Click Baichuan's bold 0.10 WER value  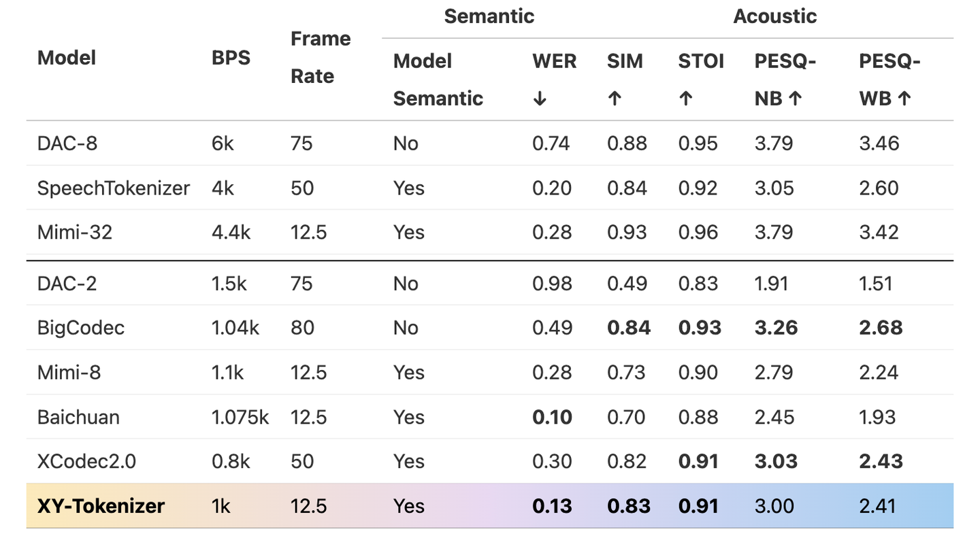552,417
